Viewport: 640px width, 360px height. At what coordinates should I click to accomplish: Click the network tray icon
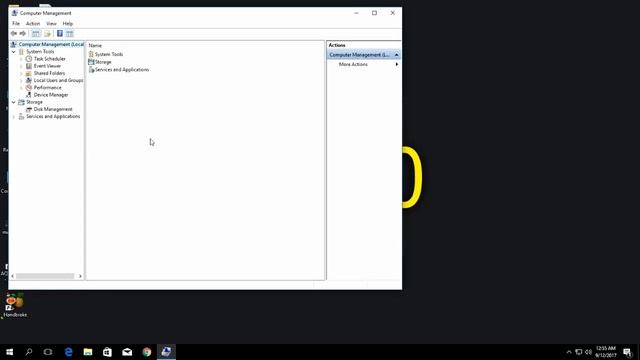click(578, 352)
